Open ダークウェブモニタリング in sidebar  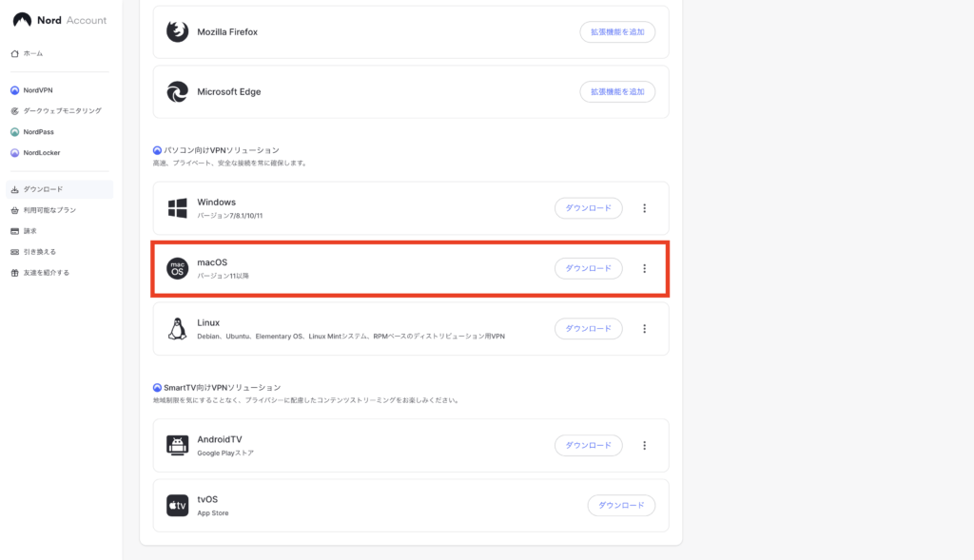(x=62, y=110)
